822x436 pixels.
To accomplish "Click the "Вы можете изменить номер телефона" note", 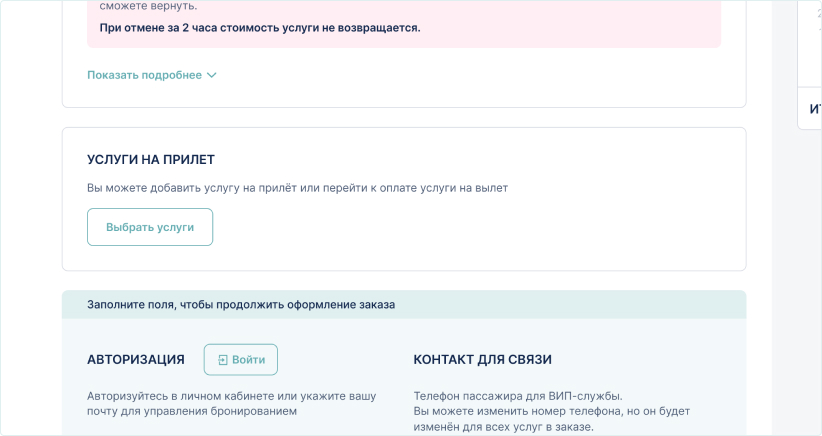I will 551,411.
